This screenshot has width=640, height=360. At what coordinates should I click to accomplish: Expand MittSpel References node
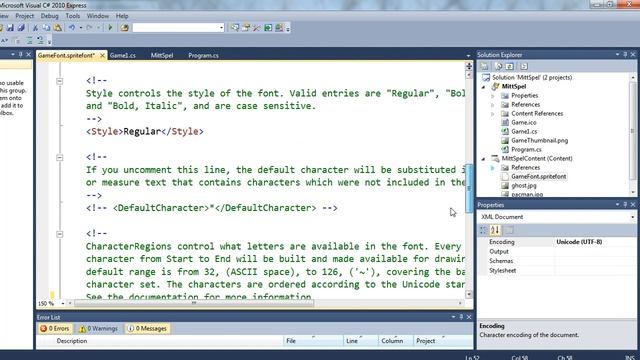click(x=493, y=104)
